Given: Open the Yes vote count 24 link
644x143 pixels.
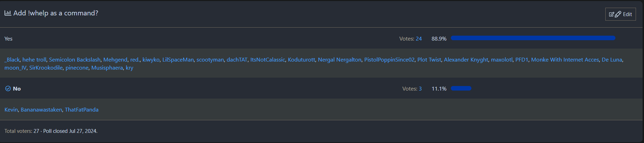Looking at the screenshot, I should click(x=418, y=39).
